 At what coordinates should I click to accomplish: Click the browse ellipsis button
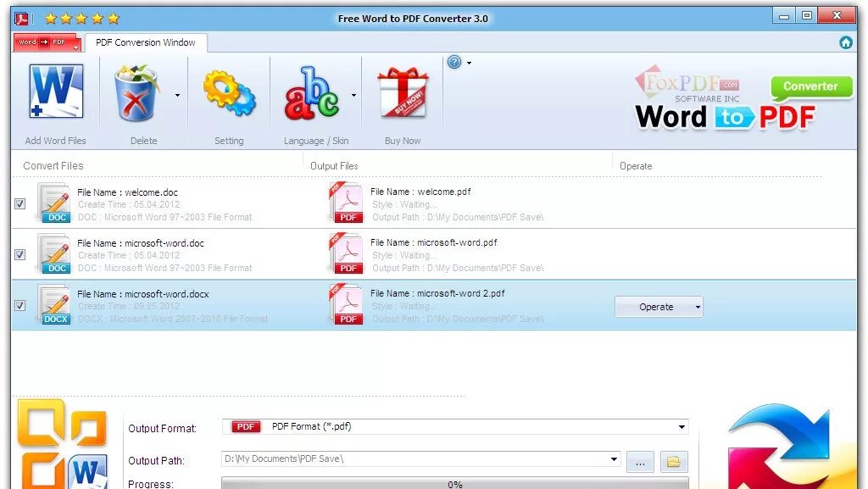pyautogui.click(x=640, y=461)
